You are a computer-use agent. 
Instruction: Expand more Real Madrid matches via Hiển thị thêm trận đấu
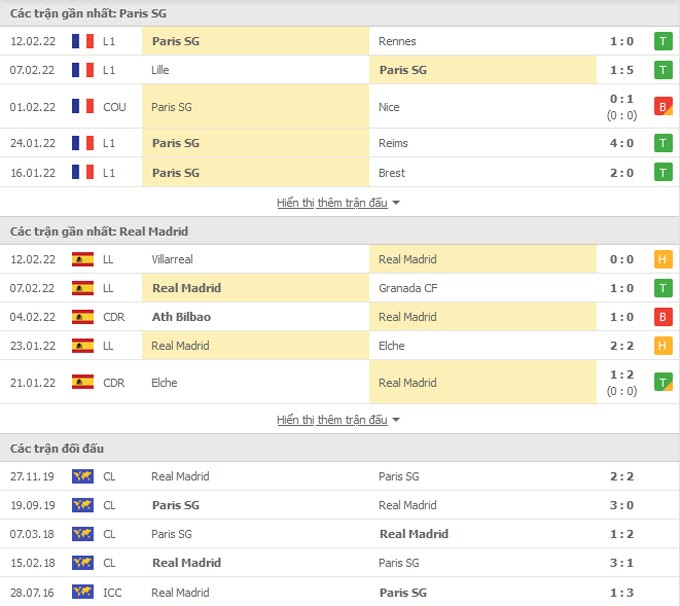click(332, 420)
